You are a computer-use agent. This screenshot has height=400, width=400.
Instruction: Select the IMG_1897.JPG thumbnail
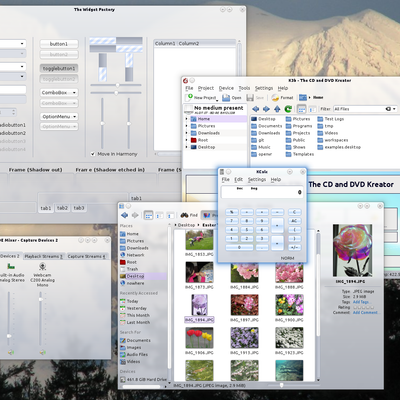click(244, 305)
